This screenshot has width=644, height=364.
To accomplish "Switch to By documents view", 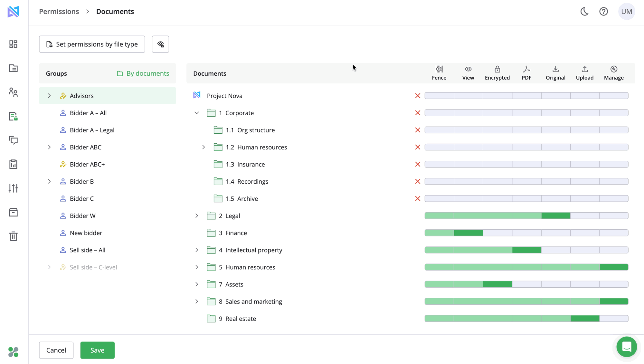I will (143, 73).
